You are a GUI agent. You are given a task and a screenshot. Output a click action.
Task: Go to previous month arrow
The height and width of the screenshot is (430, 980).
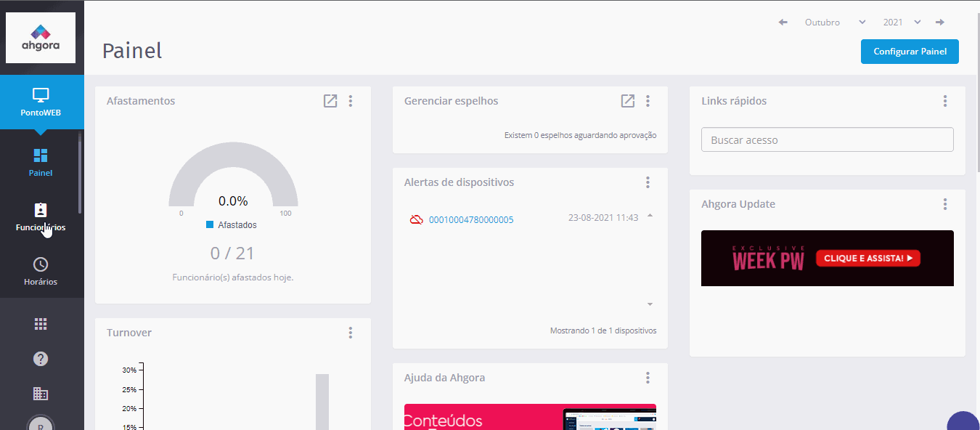[783, 23]
